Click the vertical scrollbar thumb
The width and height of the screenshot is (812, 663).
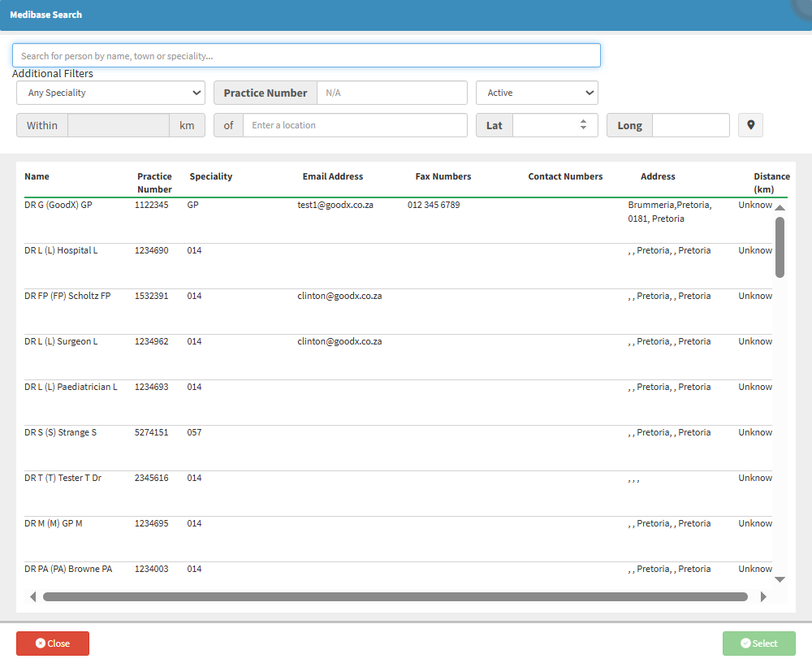click(x=780, y=247)
